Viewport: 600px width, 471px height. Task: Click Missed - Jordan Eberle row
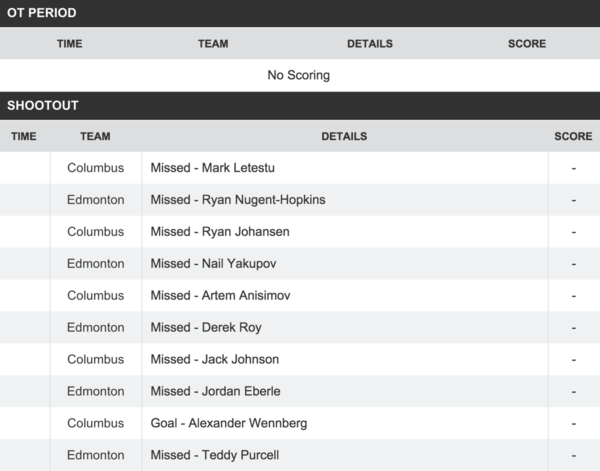(x=300, y=391)
